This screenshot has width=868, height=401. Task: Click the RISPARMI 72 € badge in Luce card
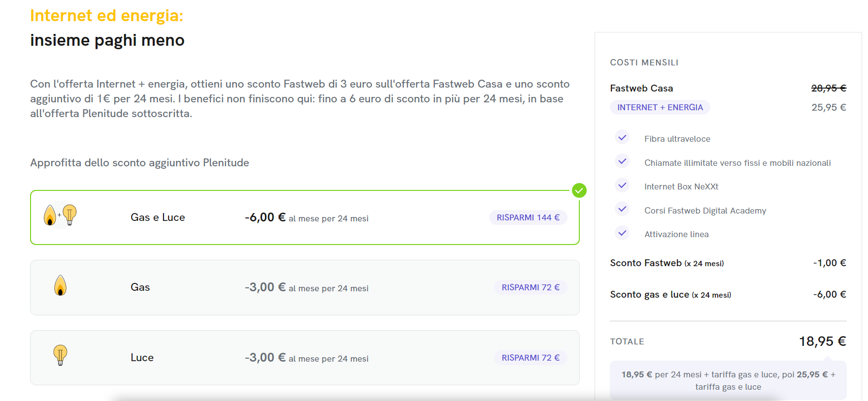pos(531,358)
